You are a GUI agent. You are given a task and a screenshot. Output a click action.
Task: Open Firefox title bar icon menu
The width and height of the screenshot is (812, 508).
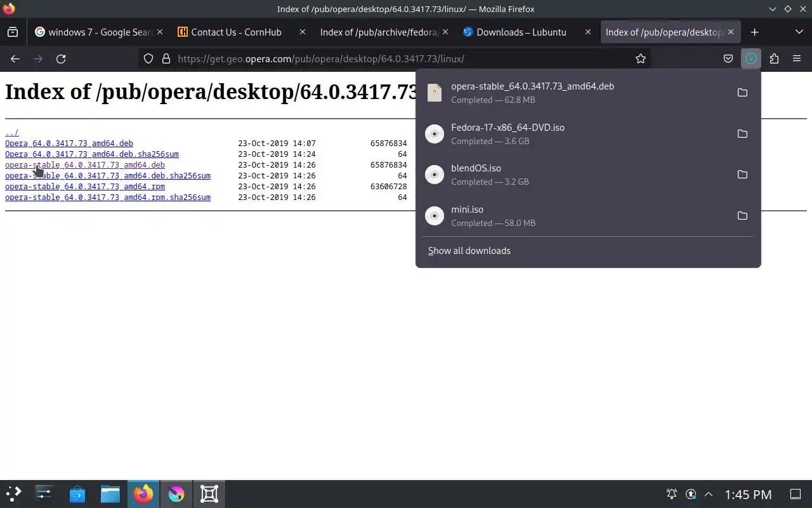9,9
